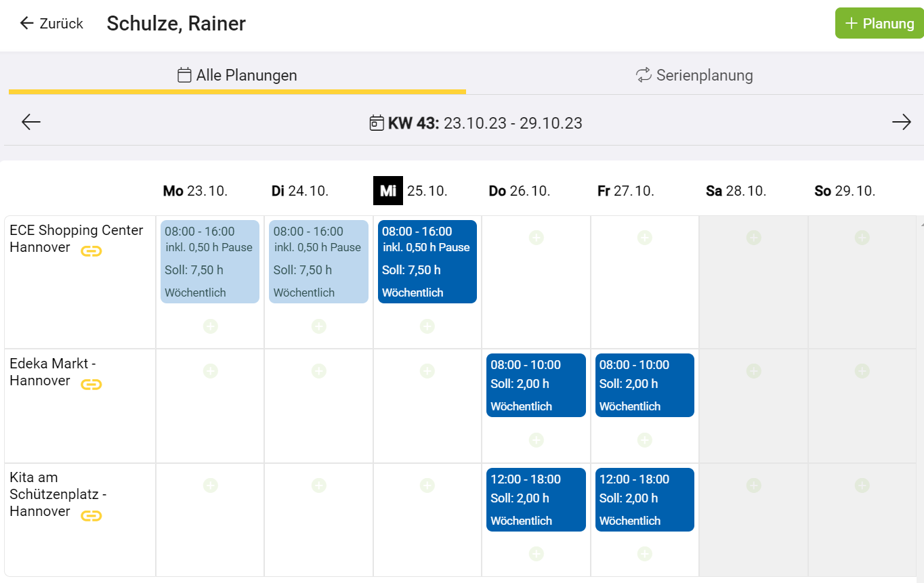Add planning below Thursday's Kita 12:00 - 18:00 shift

pos(536,554)
